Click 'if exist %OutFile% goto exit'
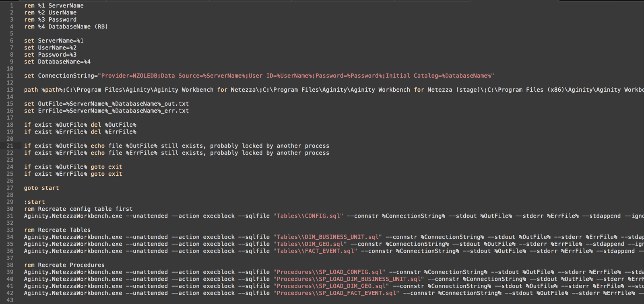This screenshot has height=304, width=644. point(73,167)
